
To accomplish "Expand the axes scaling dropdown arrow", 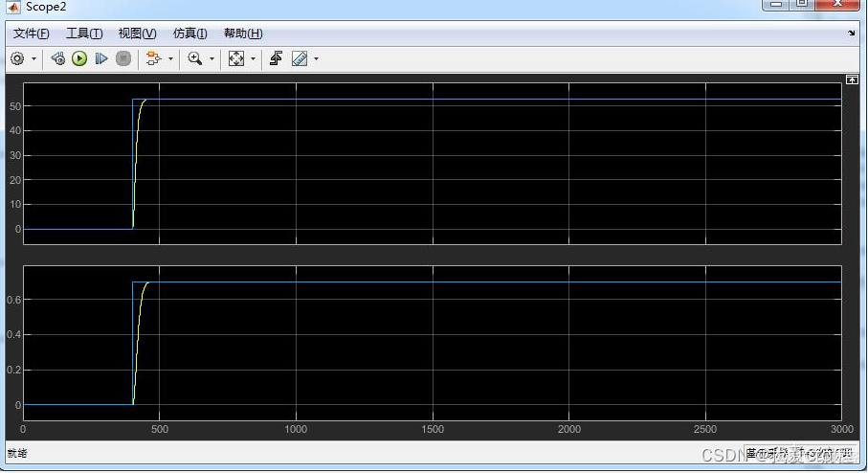I will 253,58.
